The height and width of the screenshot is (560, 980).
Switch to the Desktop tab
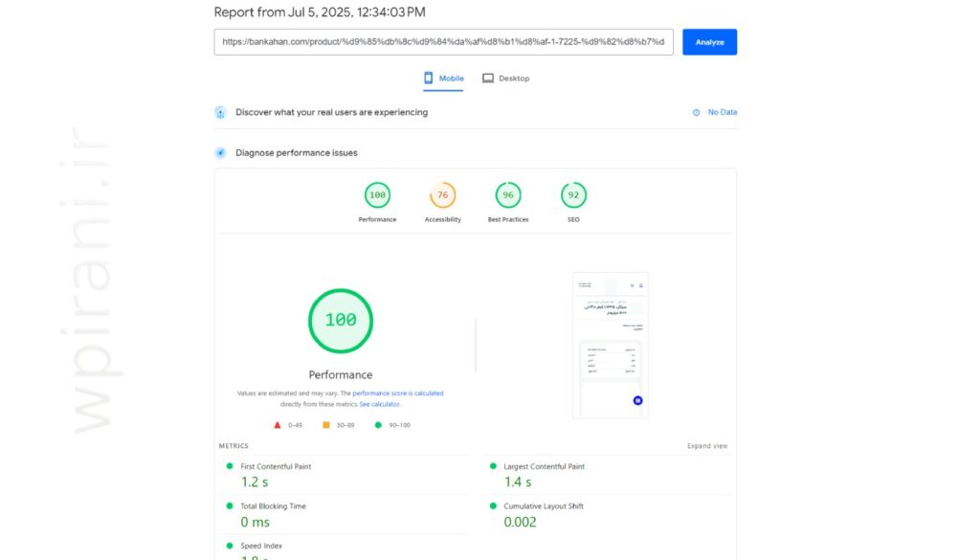(506, 78)
